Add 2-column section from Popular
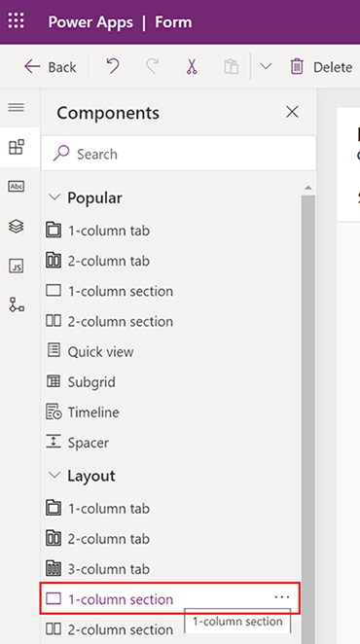 (109, 322)
